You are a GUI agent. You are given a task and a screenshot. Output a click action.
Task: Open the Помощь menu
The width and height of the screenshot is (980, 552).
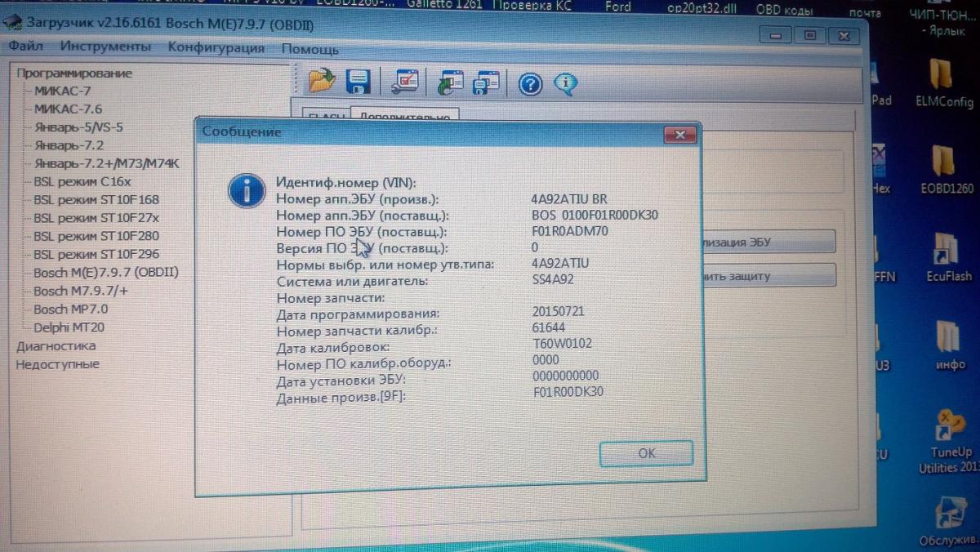(310, 48)
